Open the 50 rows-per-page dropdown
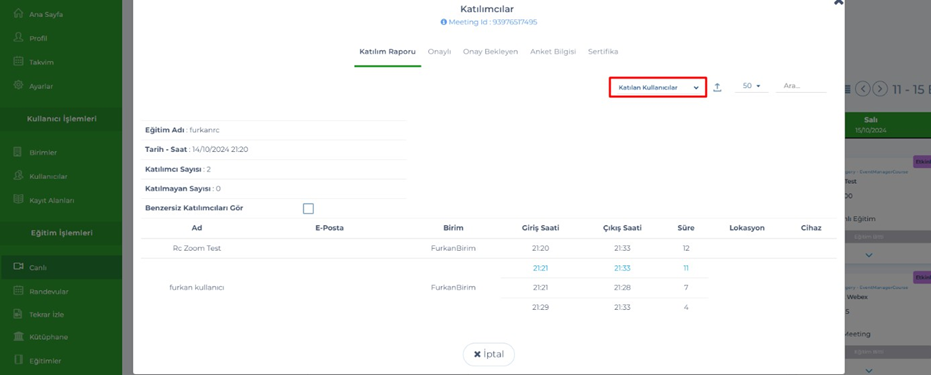This screenshot has width=931, height=375. 751,86
